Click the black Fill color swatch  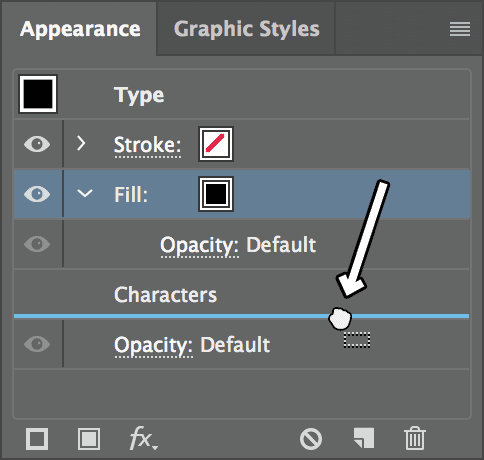[216, 194]
